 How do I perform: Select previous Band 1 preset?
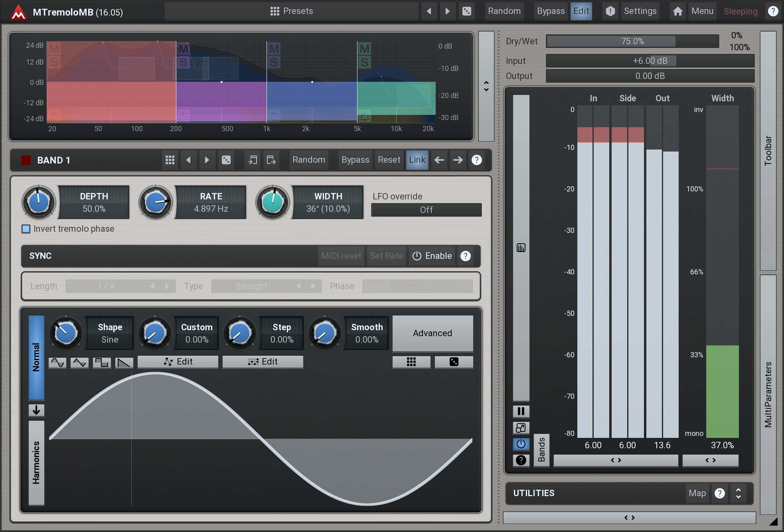coord(188,160)
